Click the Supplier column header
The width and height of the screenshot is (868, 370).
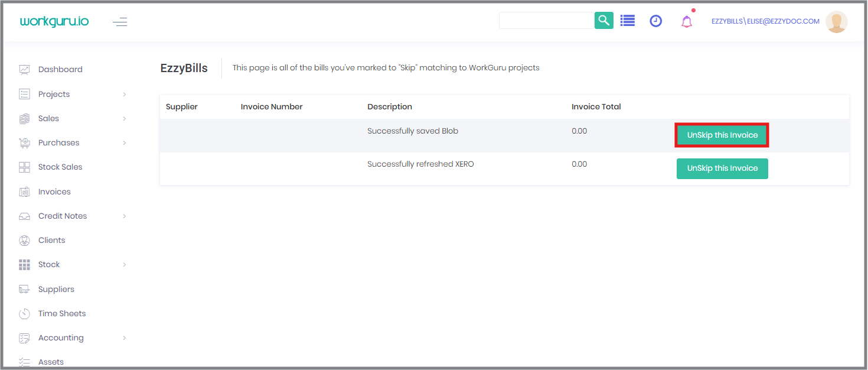click(182, 107)
